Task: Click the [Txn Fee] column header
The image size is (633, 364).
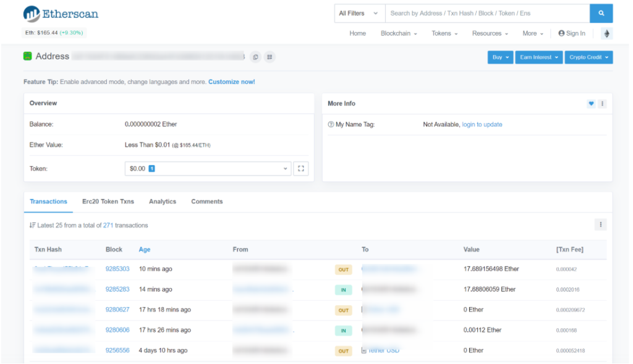Action: [x=569, y=250]
